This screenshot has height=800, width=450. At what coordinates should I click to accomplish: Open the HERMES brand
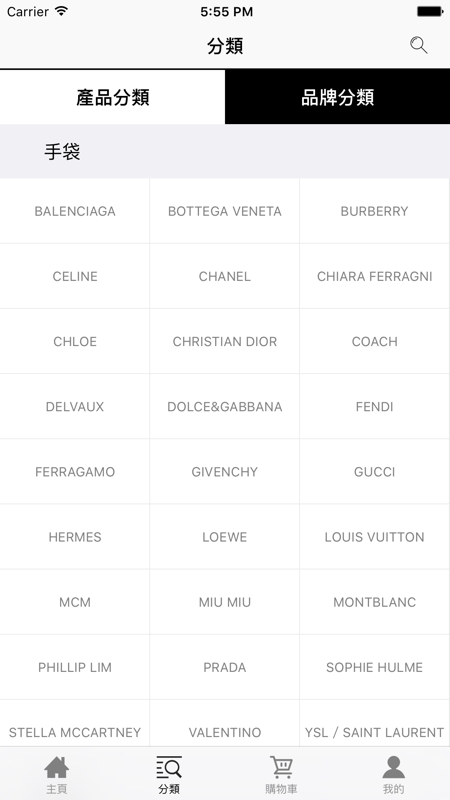(x=75, y=537)
